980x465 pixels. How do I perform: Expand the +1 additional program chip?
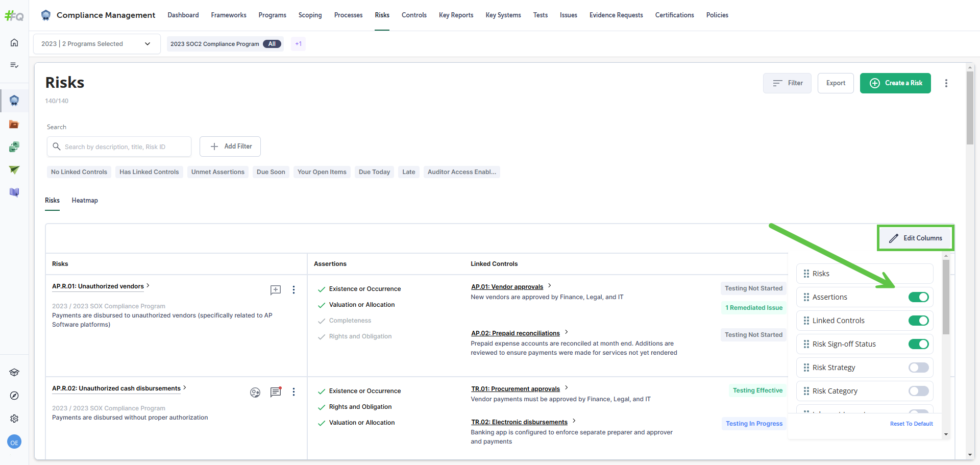[298, 44]
